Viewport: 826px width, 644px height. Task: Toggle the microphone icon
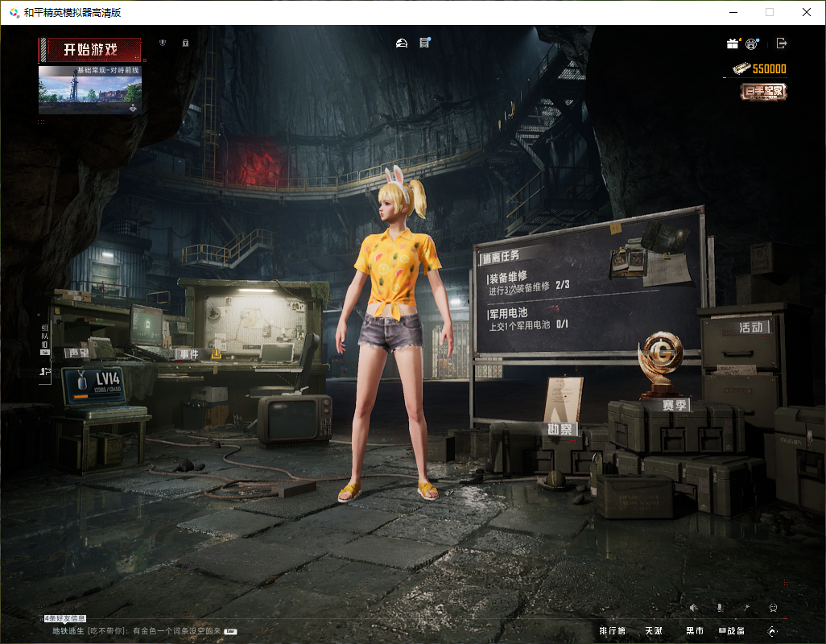click(x=720, y=608)
